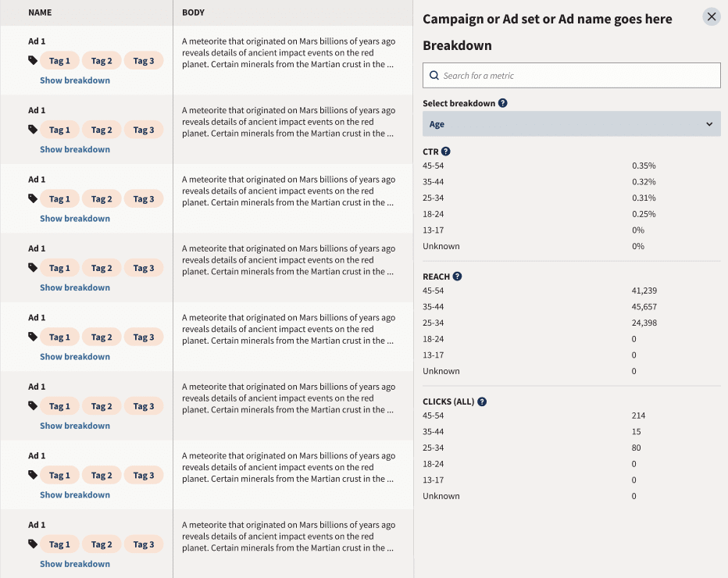Screen dimensions: 728x578
Task: Click the help icon next to REACH
Action: (x=457, y=277)
